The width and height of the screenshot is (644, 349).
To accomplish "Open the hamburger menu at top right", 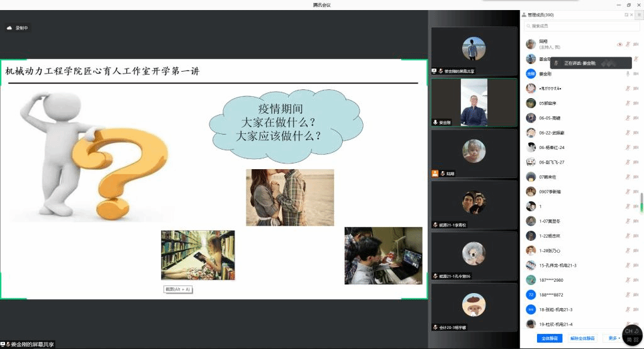I will [640, 14].
